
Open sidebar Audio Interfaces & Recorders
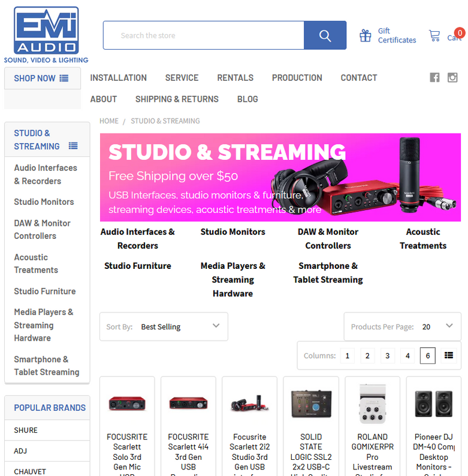click(x=46, y=174)
